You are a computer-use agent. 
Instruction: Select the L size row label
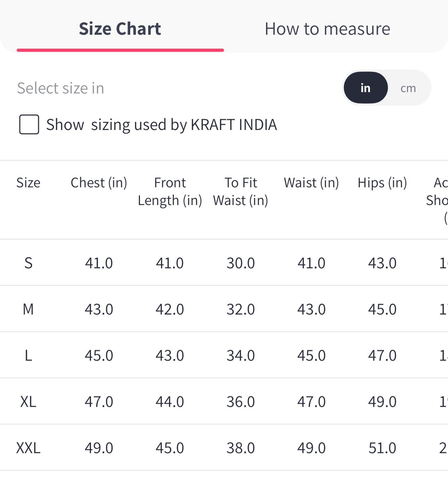coord(28,356)
